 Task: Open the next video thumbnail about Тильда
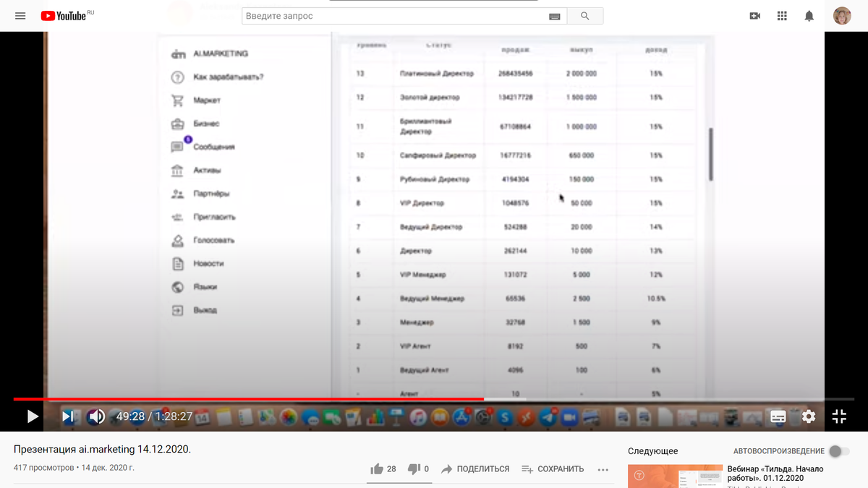(x=675, y=476)
